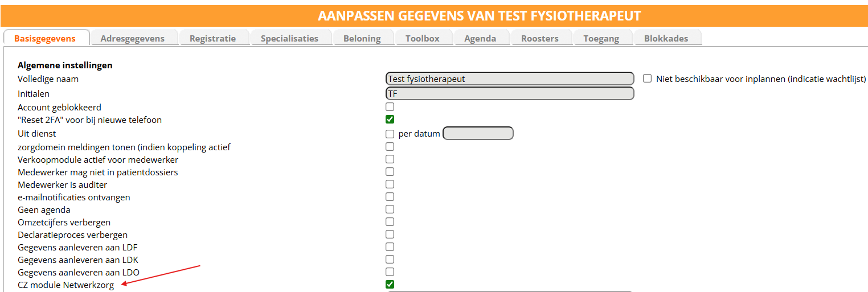Click the Uit dienst per datum field
Viewport: 868px width, 292px height.
(x=478, y=134)
